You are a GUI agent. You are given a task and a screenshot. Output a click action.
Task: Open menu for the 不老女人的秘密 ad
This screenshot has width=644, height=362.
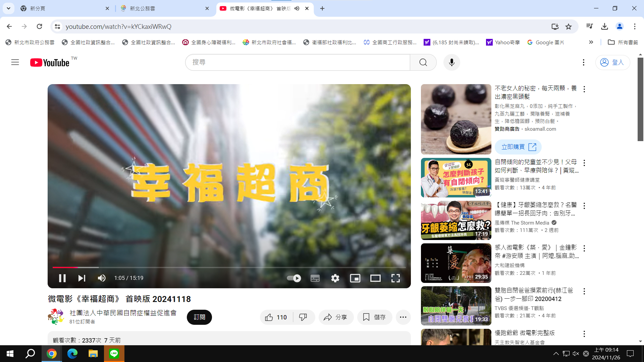(x=584, y=89)
